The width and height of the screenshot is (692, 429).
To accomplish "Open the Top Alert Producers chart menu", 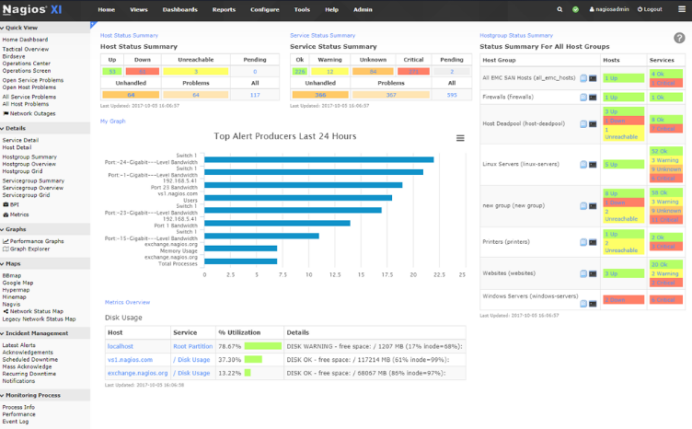I will (460, 138).
